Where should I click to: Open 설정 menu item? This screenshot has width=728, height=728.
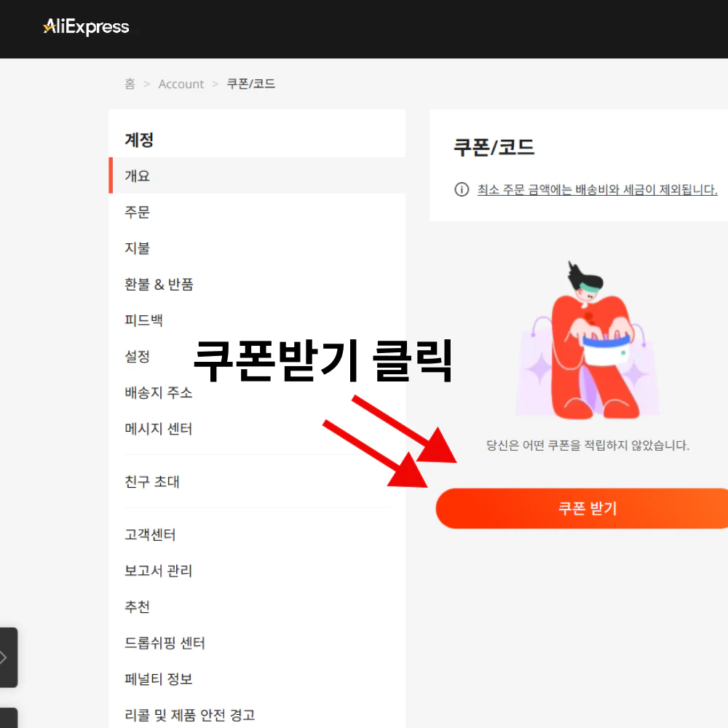138,357
